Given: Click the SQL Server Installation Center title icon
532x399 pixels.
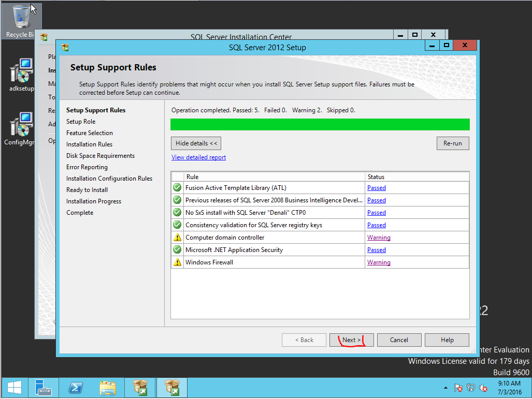Looking at the screenshot, I should pyautogui.click(x=44, y=37).
